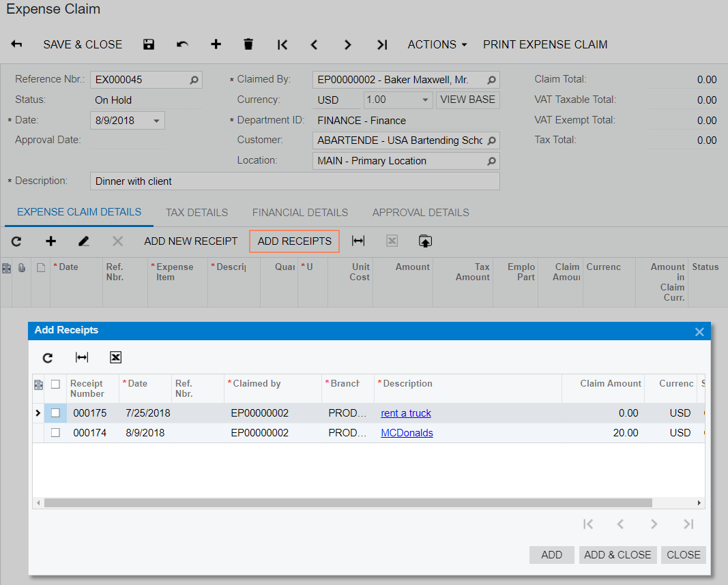
Task: Fit columns in the Add Receipts dialog
Action: (x=82, y=357)
